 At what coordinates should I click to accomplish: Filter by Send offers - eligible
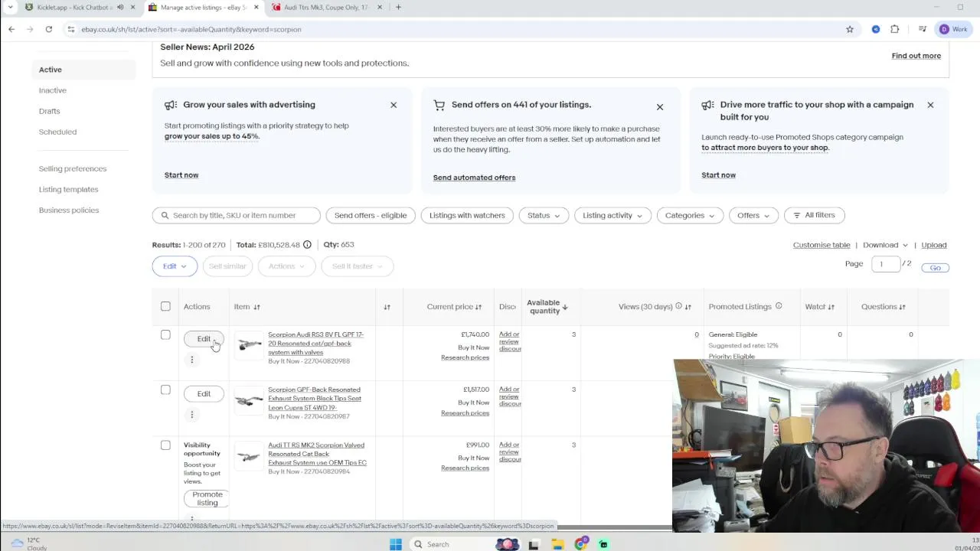click(371, 215)
